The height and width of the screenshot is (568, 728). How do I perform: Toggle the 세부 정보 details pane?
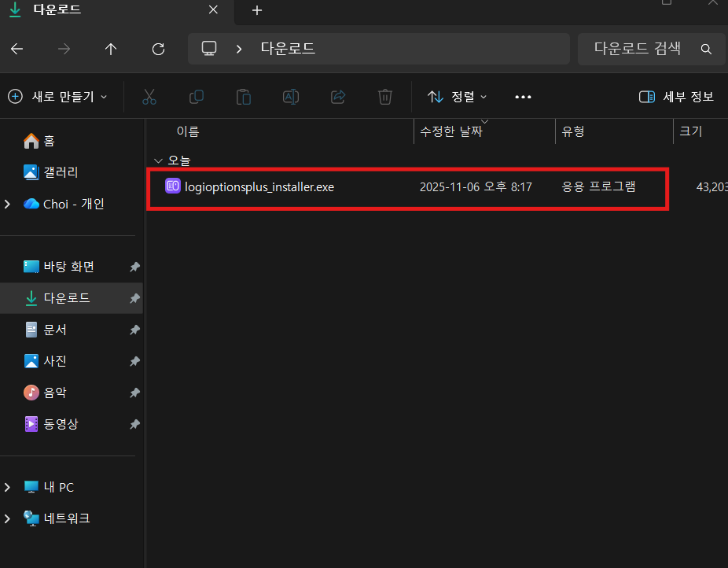click(676, 97)
